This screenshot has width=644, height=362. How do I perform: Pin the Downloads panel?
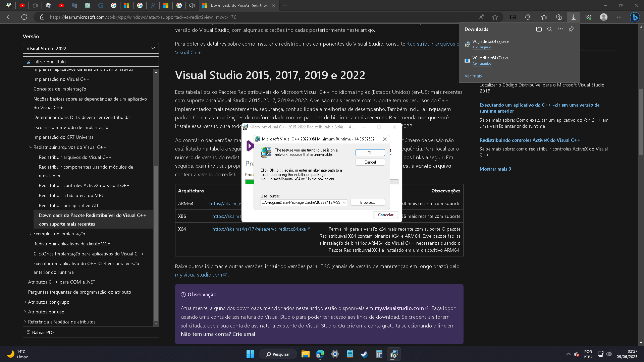click(x=571, y=29)
